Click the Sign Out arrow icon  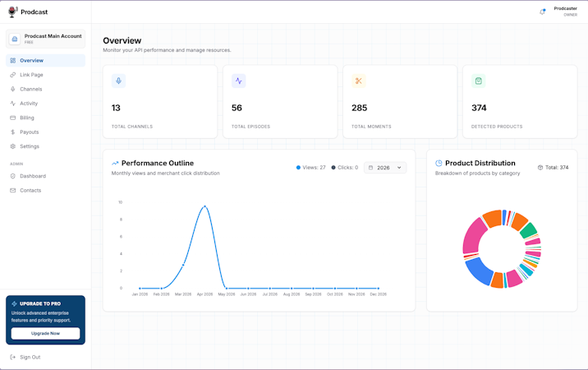tap(13, 357)
